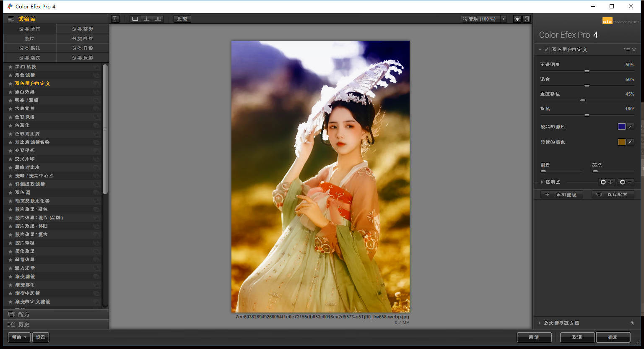Viewport: 644px width, 349px height.
Task: Favorite the 详细提取滤镜 filter star
Action: (x=10, y=184)
